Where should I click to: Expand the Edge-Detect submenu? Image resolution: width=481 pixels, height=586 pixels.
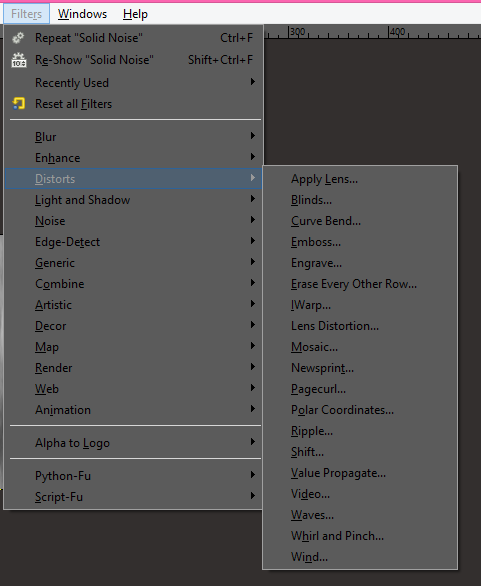pyautogui.click(x=133, y=242)
